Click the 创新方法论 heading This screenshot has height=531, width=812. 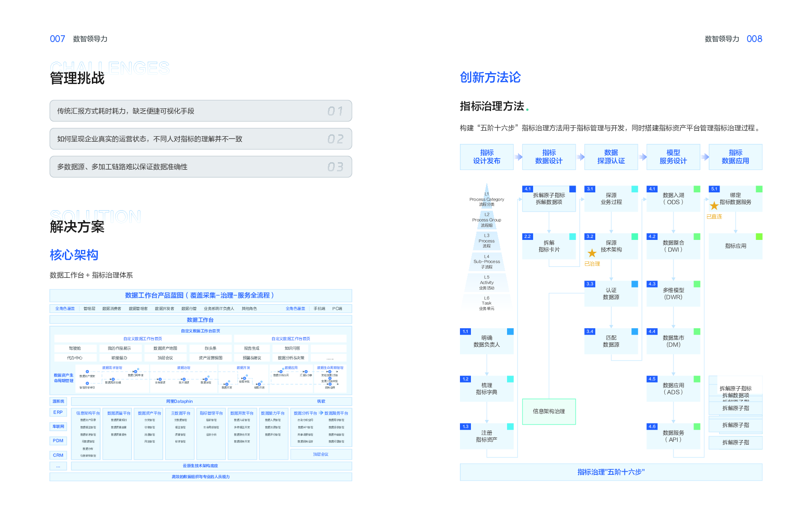[490, 77]
